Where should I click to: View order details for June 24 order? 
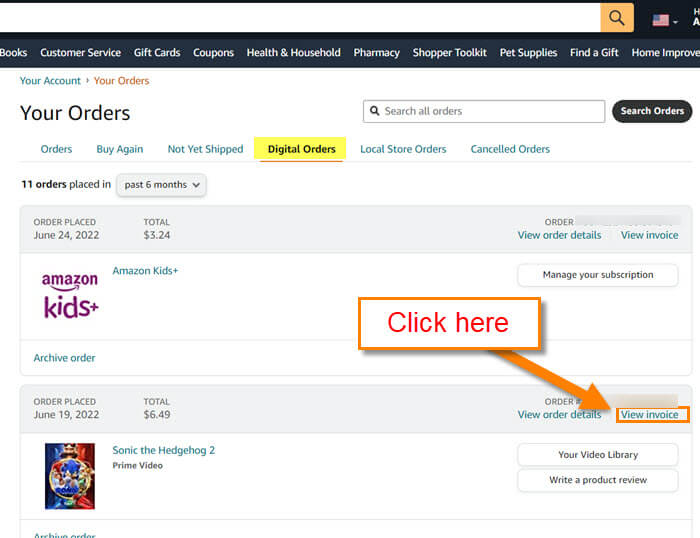(559, 235)
